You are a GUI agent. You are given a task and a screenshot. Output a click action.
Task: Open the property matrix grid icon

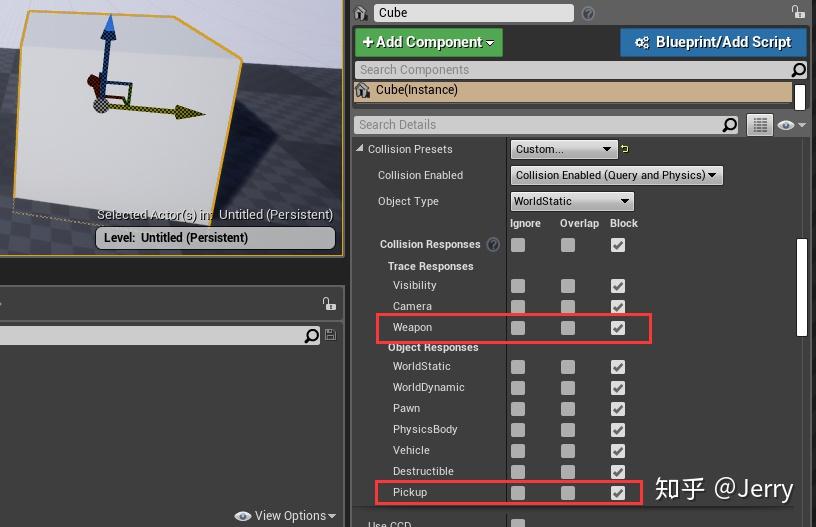click(x=760, y=125)
